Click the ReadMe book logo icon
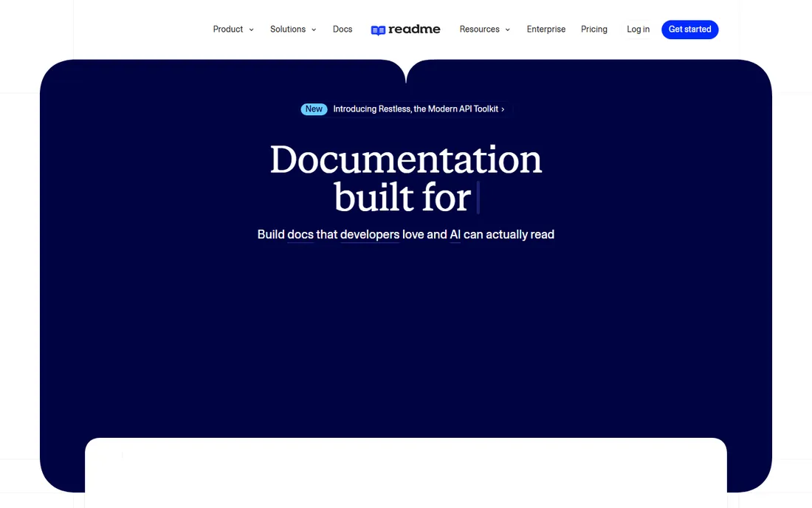The image size is (812, 508). (x=378, y=30)
